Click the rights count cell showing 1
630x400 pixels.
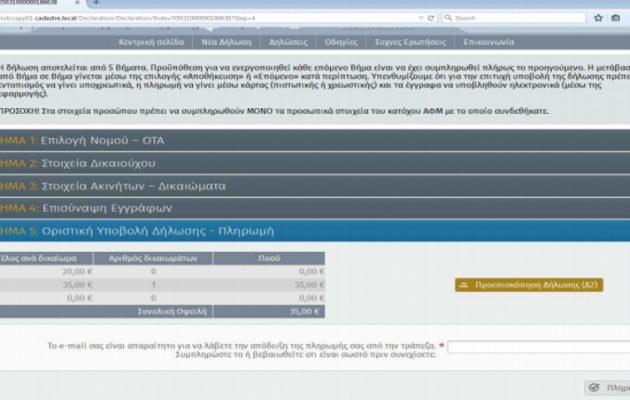tap(153, 285)
